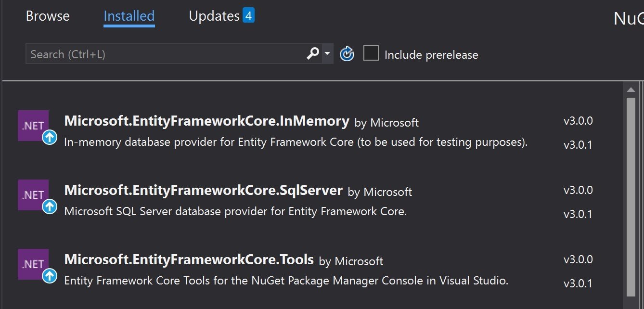Image resolution: width=644 pixels, height=309 pixels.
Task: Click update arrow badge on InMemory package
Action: pos(49,138)
